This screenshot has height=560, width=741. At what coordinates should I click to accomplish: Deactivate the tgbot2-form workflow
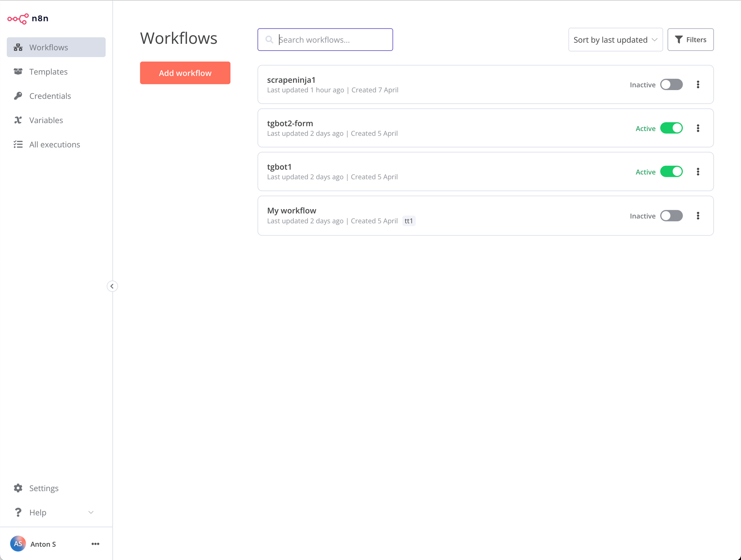tap(672, 128)
